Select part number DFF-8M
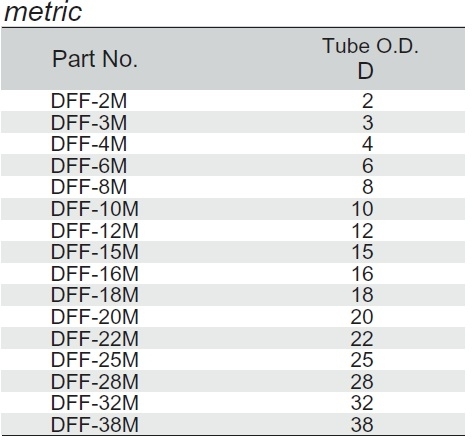The height and width of the screenshot is (442, 473). (x=89, y=187)
